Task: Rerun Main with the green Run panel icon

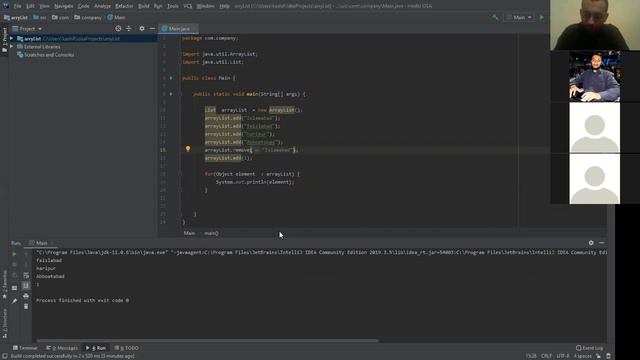Action: [14, 254]
